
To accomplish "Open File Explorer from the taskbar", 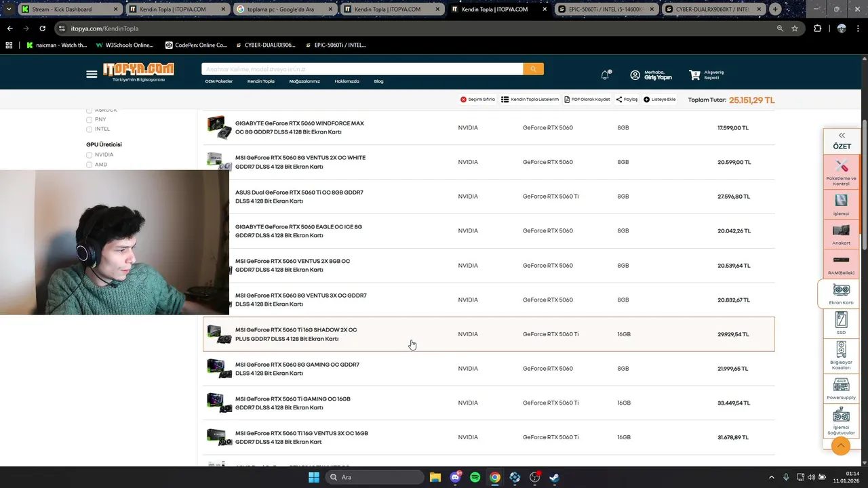I will pos(435,477).
